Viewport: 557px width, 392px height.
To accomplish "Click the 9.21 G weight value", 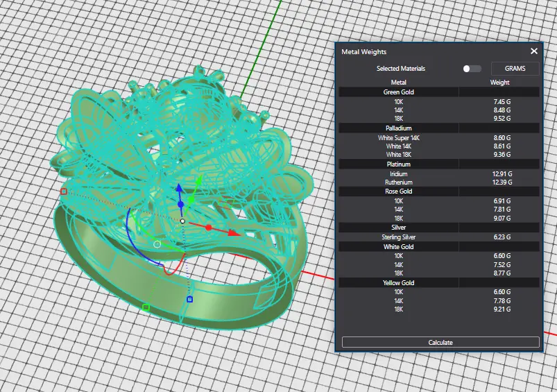I will click(502, 309).
